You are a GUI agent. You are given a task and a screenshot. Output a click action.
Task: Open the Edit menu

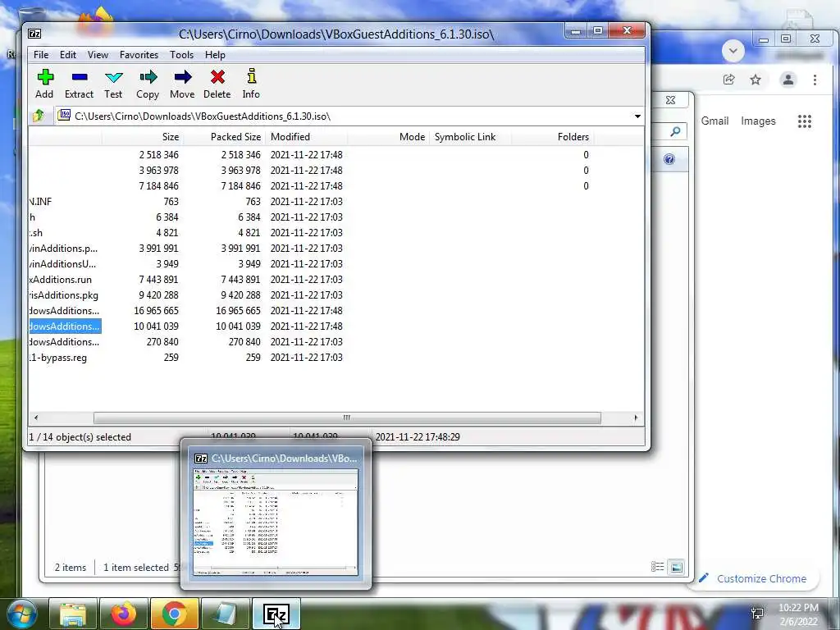[68, 55]
